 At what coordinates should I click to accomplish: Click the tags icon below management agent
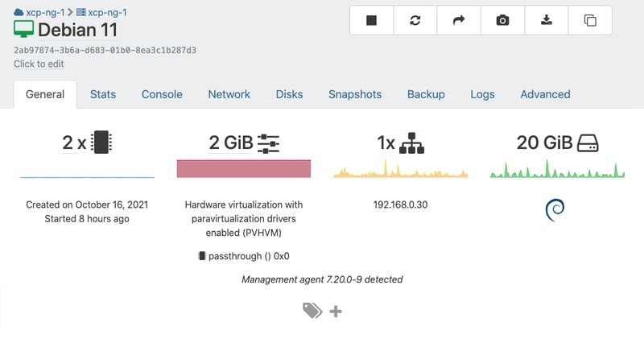312,311
